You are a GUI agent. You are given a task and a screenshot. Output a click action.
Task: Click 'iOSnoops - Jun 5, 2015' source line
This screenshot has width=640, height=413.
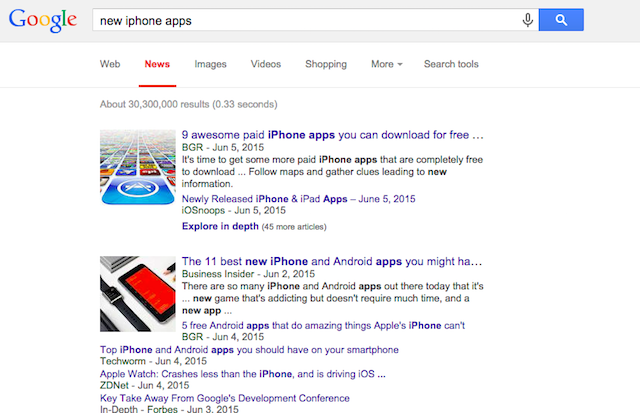233,211
